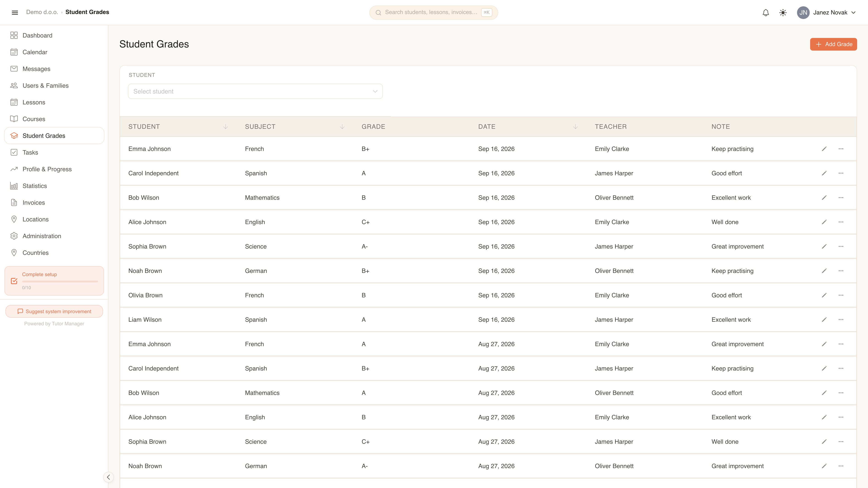Edit Emma Johnson's Aug 27 French grade
The image size is (868, 488).
click(824, 344)
